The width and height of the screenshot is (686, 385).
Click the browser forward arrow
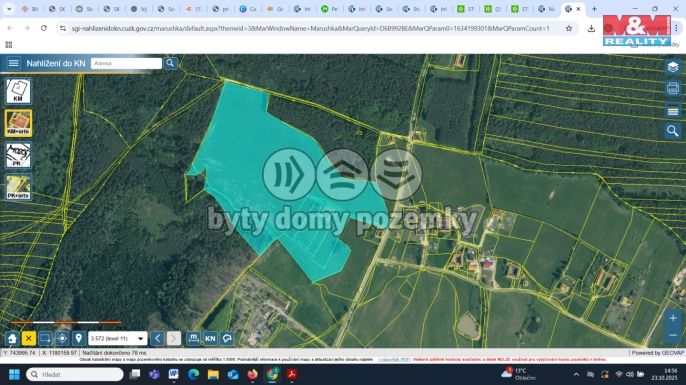(27, 28)
